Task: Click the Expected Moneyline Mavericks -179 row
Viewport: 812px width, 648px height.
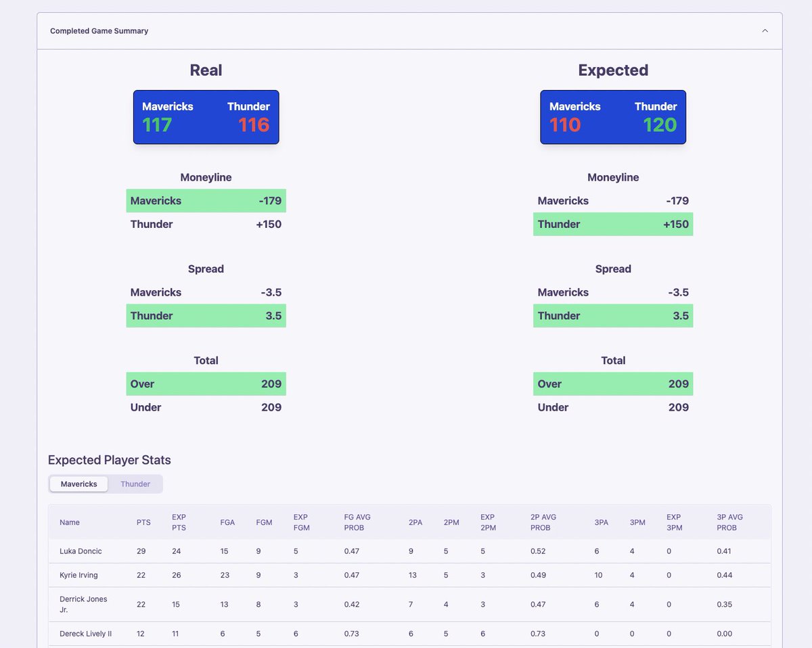Action: (613, 201)
